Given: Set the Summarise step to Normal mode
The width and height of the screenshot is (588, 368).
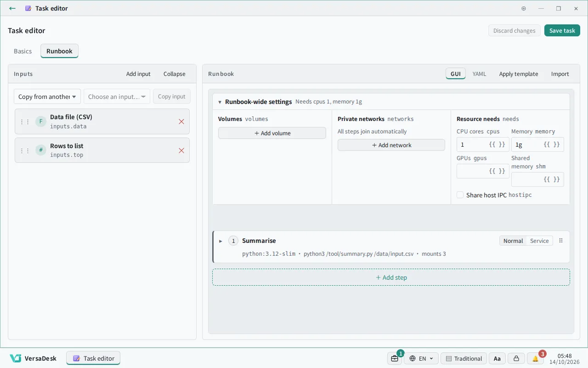Looking at the screenshot, I should (x=513, y=241).
